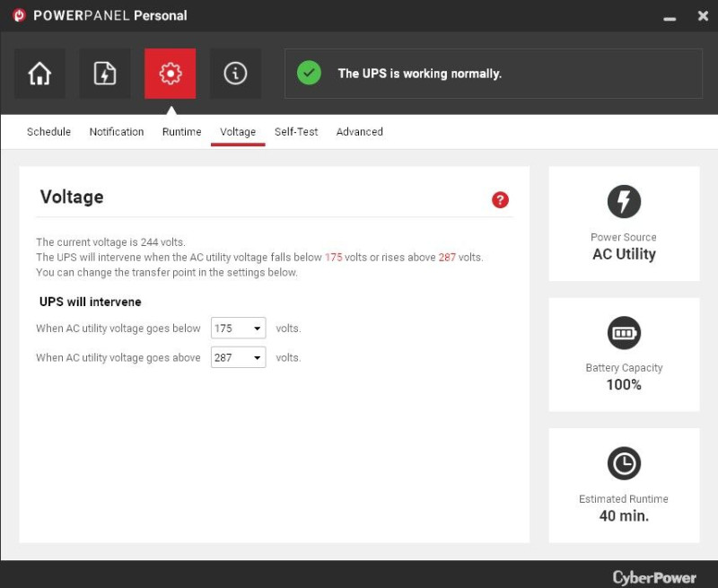Select the red settings gear icon
The height and width of the screenshot is (588, 718).
click(x=170, y=74)
